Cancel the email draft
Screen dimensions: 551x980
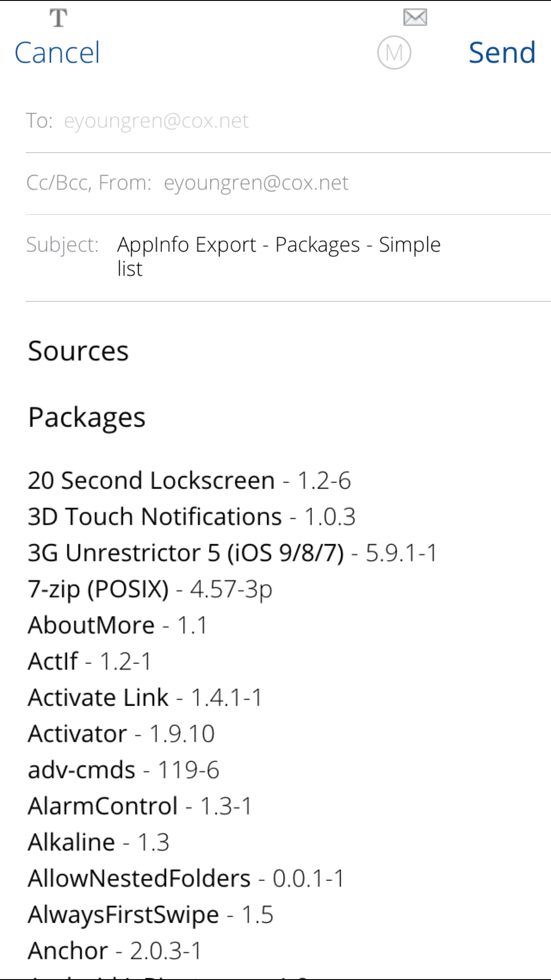(57, 53)
